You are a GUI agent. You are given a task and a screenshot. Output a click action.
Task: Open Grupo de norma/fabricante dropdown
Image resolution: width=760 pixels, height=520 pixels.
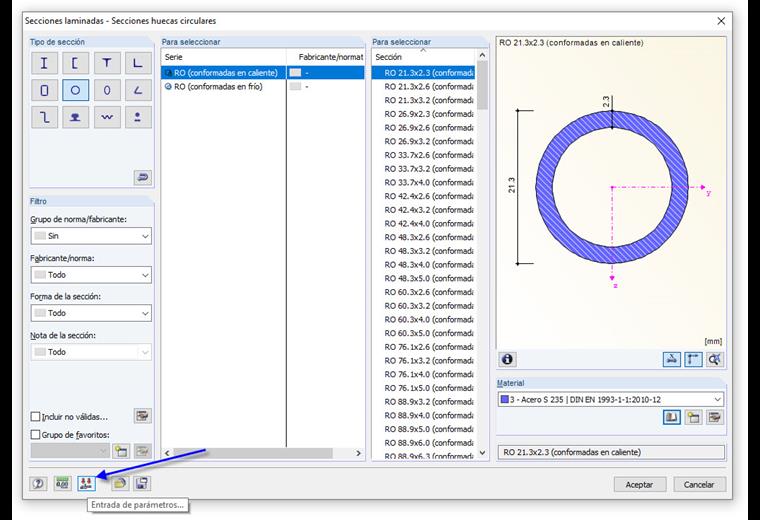(x=91, y=236)
